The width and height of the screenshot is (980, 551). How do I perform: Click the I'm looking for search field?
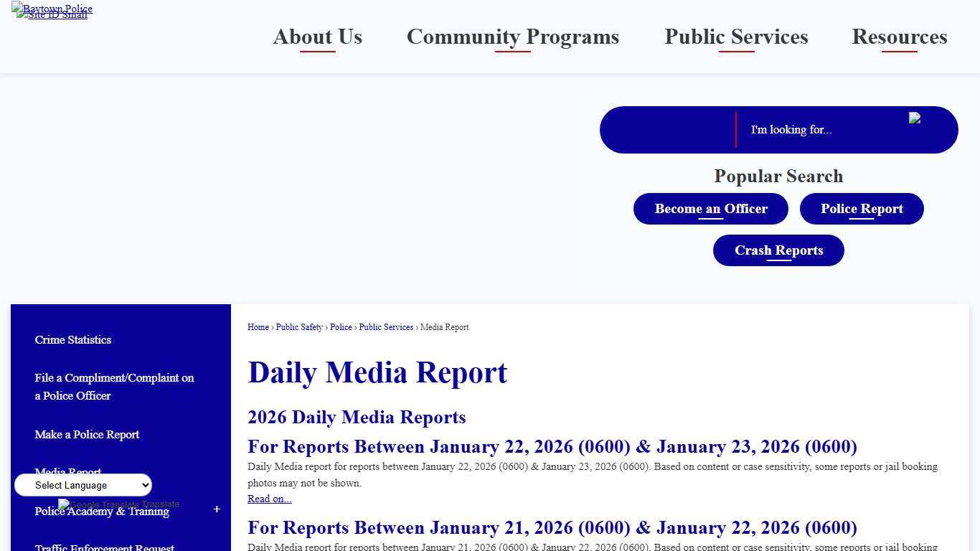[791, 130]
